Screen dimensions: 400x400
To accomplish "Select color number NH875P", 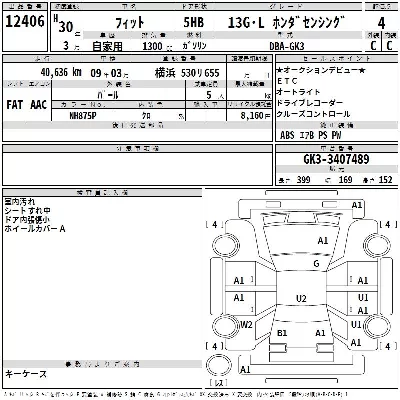I will coord(83,116).
